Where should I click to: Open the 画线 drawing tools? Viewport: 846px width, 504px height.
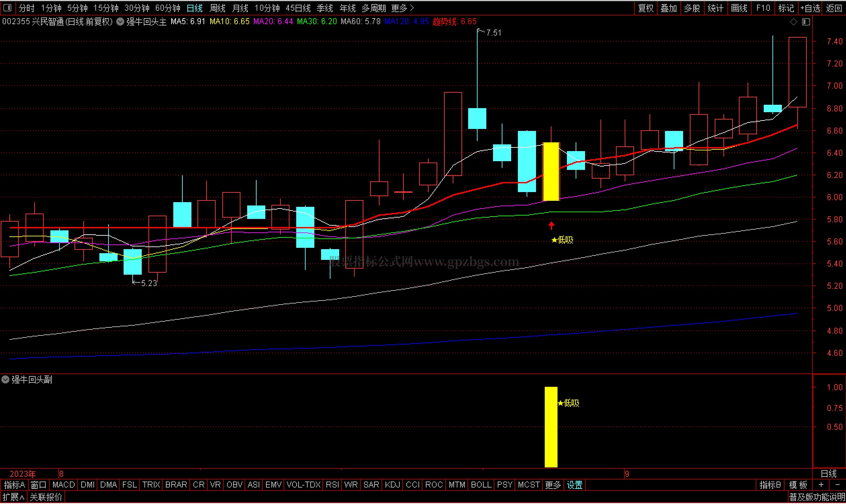(x=739, y=8)
